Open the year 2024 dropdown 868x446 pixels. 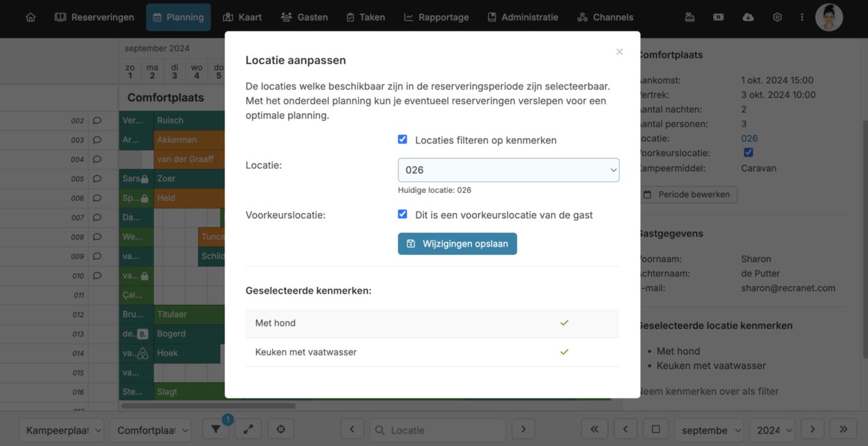(x=772, y=430)
